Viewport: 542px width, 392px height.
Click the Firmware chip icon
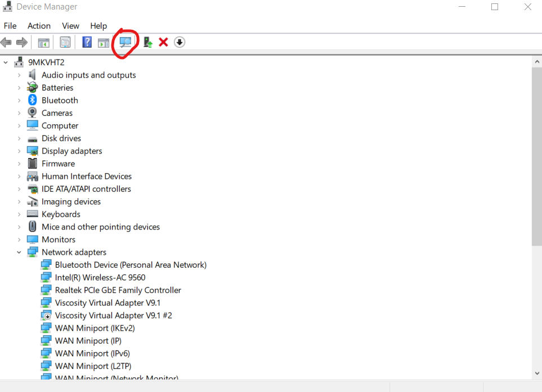point(32,163)
